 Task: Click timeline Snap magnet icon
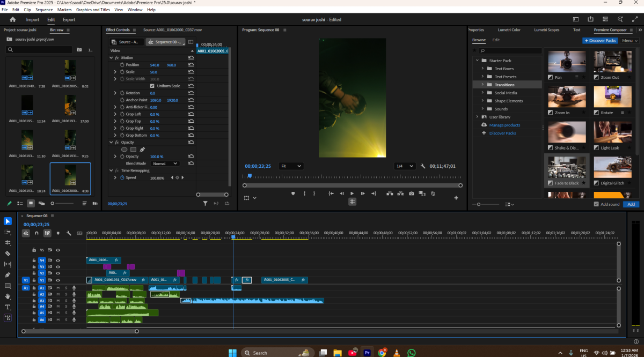[36, 233]
